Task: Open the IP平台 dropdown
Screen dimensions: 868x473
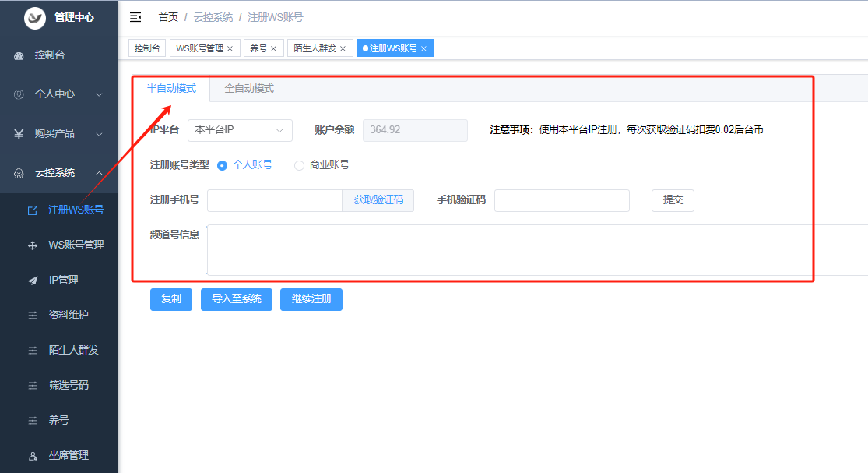Action: pos(240,130)
